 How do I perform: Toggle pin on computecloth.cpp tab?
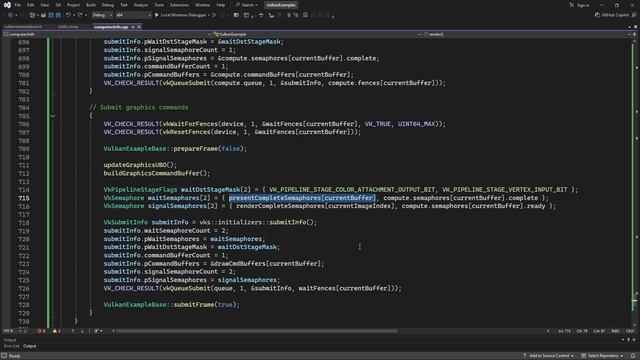133,27
